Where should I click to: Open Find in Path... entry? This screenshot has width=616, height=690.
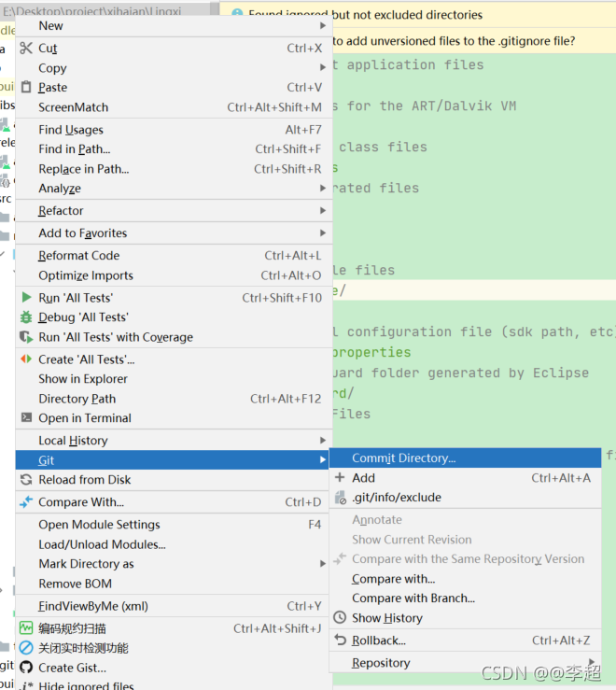pyautogui.click(x=174, y=149)
